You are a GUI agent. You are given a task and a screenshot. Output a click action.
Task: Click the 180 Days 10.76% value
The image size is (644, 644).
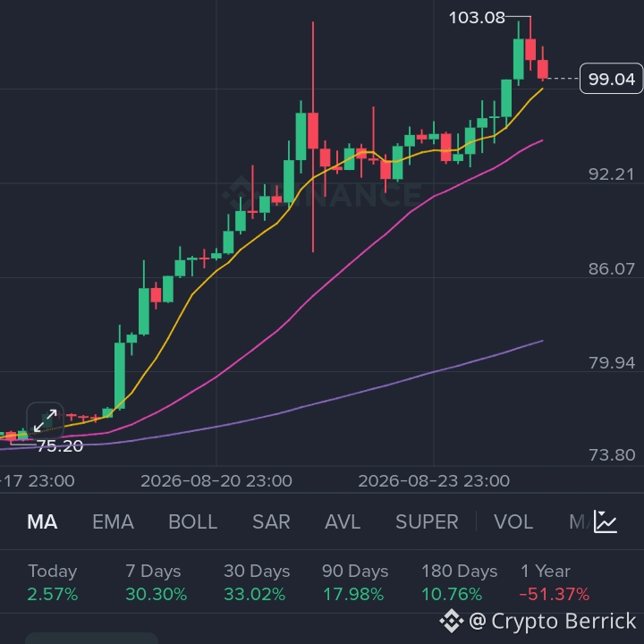tap(452, 594)
